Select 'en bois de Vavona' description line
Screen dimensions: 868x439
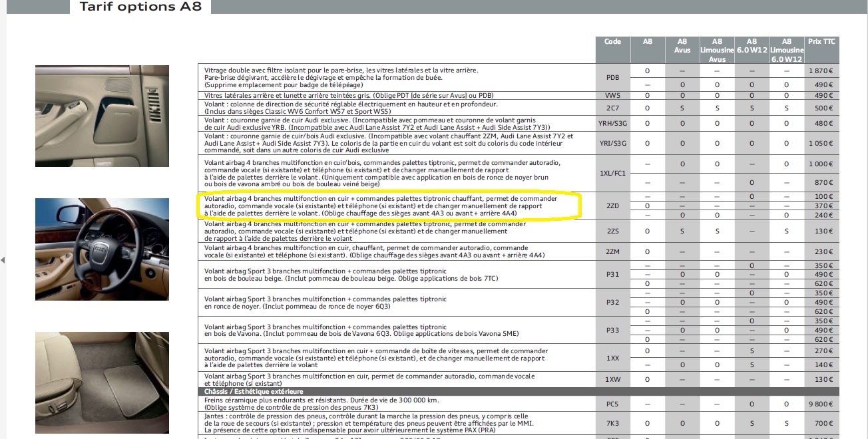click(361, 334)
